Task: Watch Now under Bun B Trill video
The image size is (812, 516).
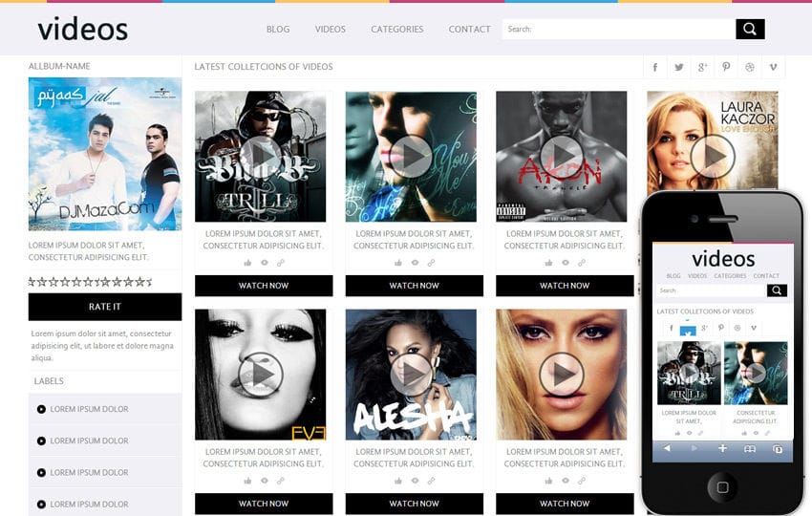Action: tap(264, 286)
